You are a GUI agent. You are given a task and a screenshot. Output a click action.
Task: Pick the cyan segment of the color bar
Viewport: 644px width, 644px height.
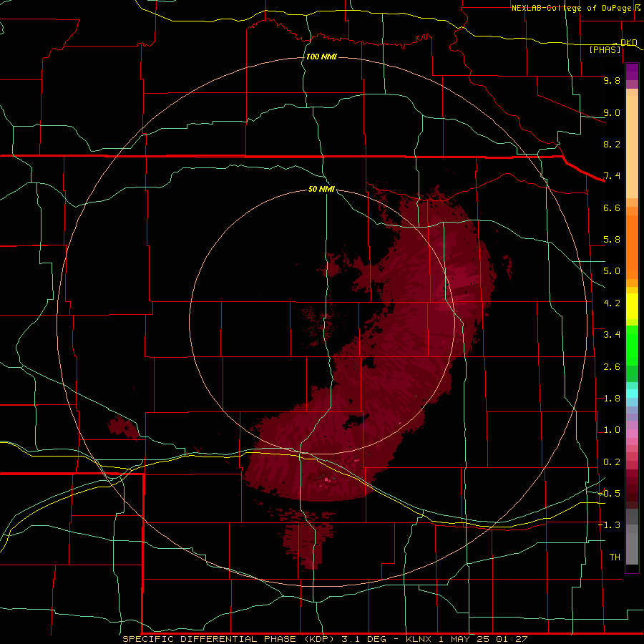[632, 394]
